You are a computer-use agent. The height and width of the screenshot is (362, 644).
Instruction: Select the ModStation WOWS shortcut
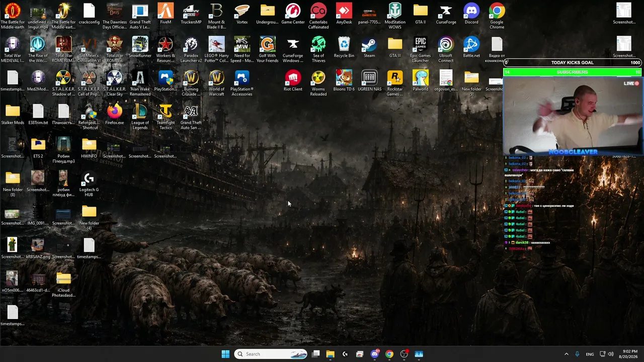(x=395, y=16)
